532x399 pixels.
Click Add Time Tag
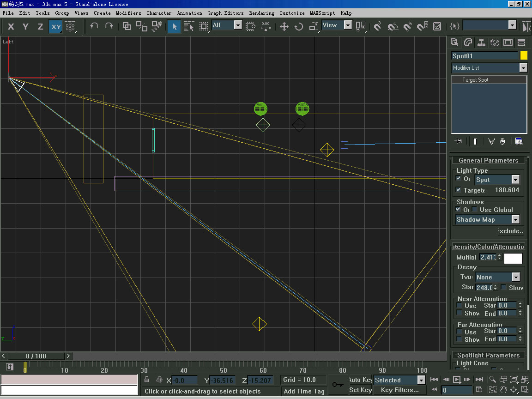(304, 391)
